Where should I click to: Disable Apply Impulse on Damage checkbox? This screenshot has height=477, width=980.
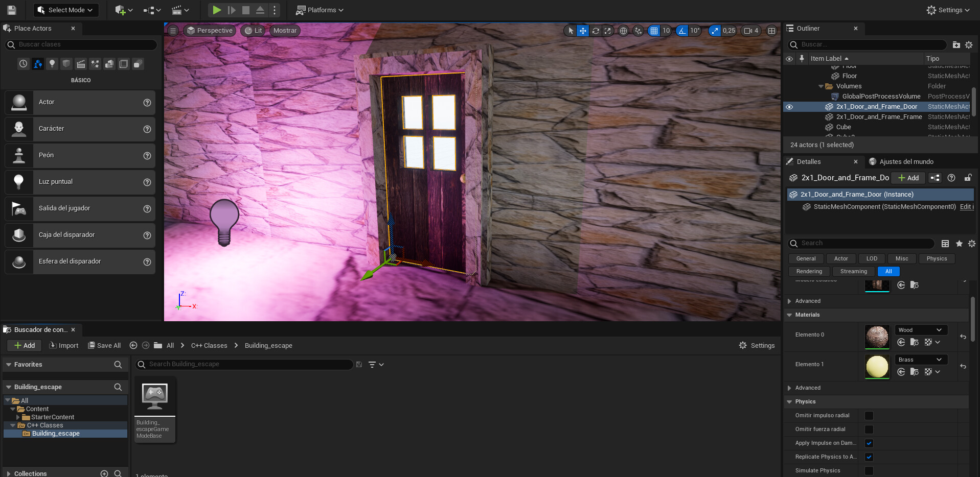point(868,443)
